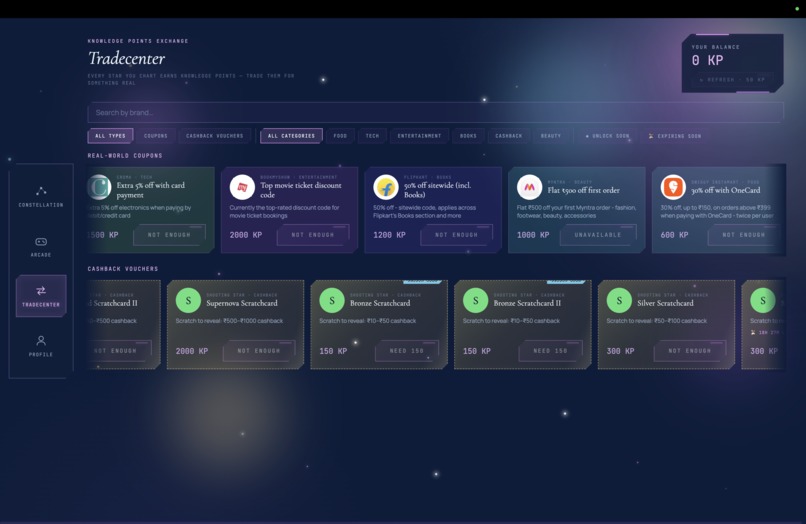This screenshot has height=524, width=806.
Task: Click the 'Cashback Vouchers' section heading
Action: click(x=123, y=268)
